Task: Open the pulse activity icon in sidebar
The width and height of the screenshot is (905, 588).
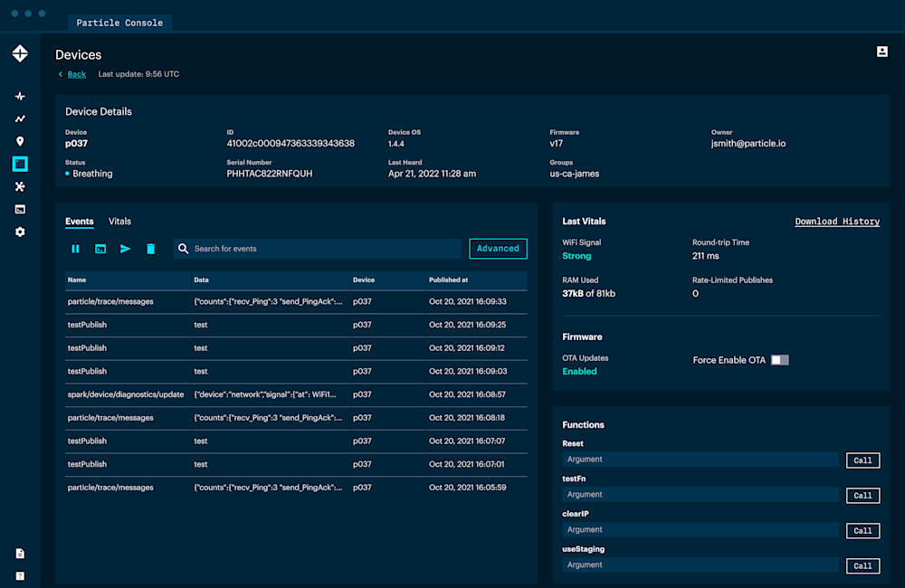Action: click(20, 96)
